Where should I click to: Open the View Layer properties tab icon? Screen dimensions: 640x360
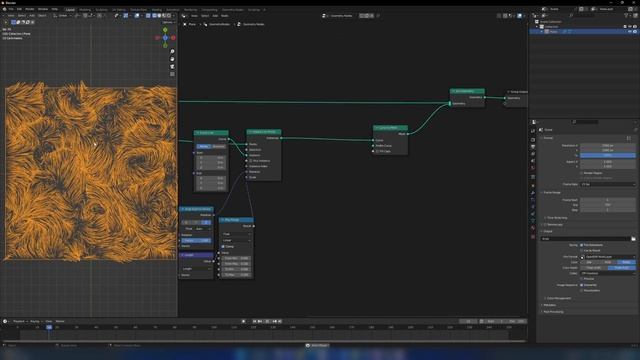click(x=533, y=153)
